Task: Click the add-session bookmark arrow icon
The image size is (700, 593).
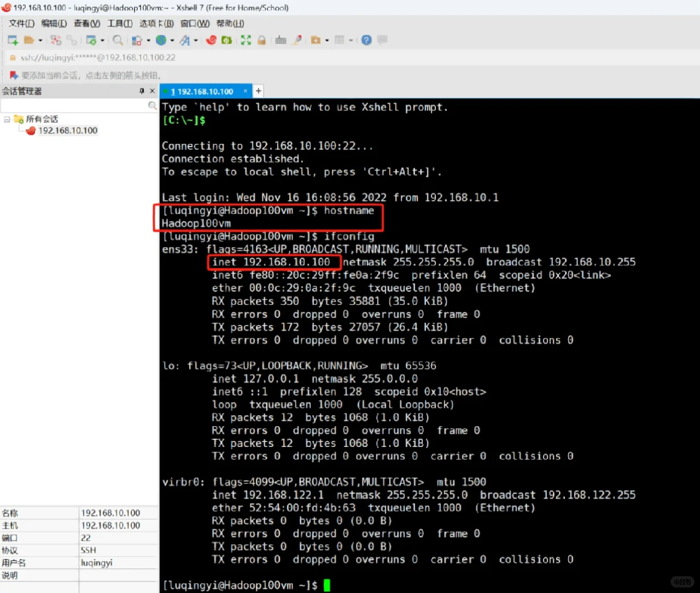Action: tap(14, 75)
